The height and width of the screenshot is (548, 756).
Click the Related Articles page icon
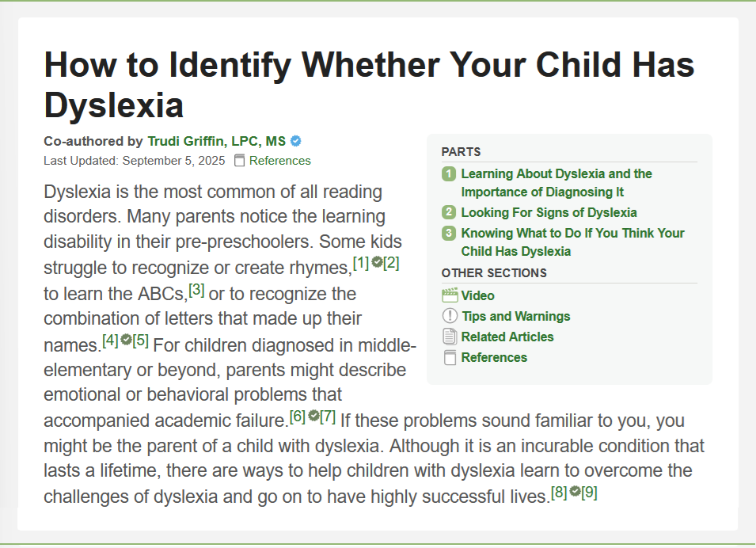pyautogui.click(x=450, y=337)
